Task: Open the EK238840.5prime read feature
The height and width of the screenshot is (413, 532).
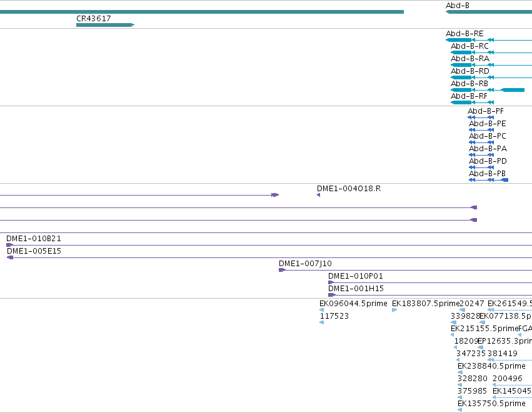Action: tap(491, 367)
